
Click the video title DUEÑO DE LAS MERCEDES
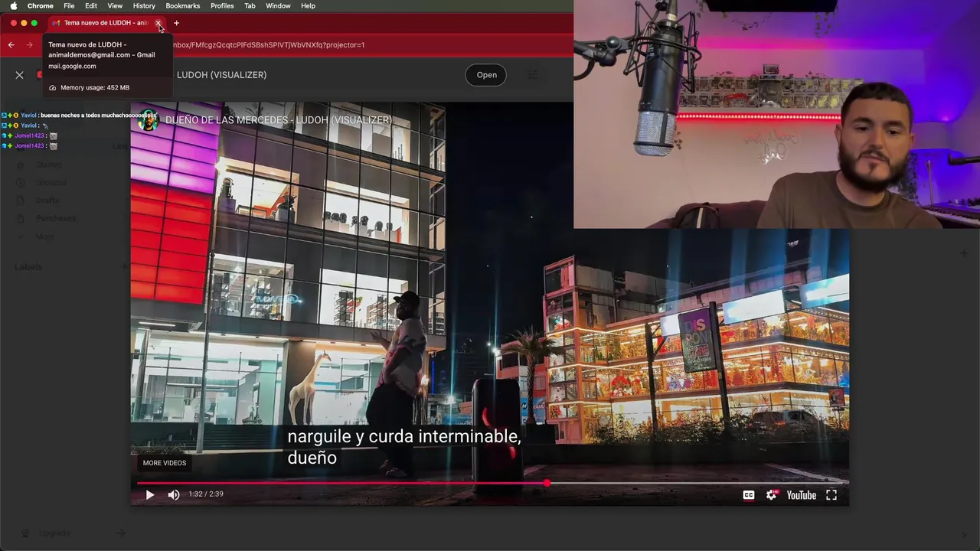279,120
